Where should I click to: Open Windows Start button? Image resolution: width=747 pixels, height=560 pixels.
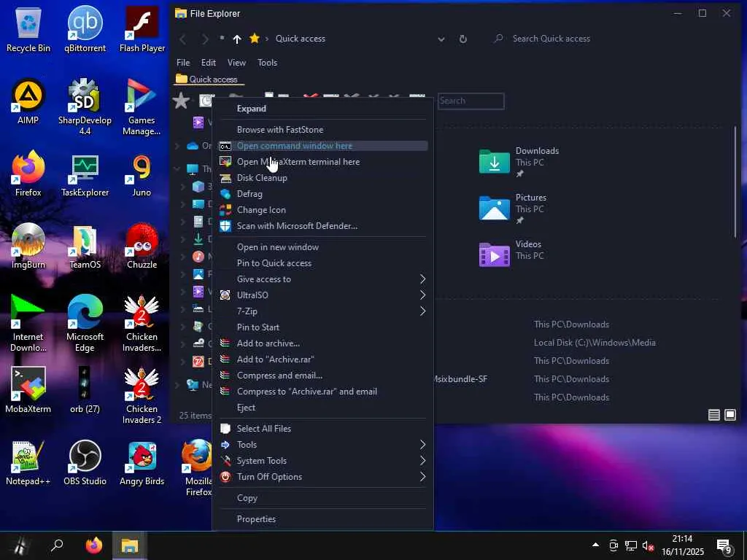coord(19,545)
